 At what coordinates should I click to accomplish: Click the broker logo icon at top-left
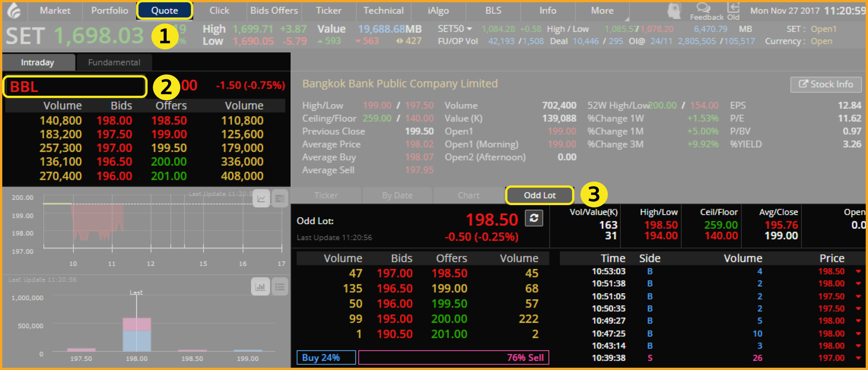(x=14, y=11)
